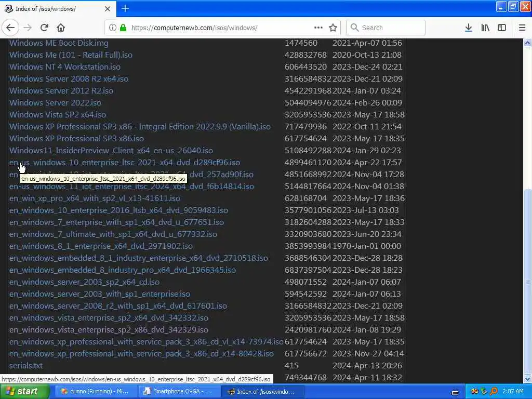Click the forward navigation arrow
Image resolution: width=532 pixels, height=399 pixels.
pyautogui.click(x=28, y=28)
